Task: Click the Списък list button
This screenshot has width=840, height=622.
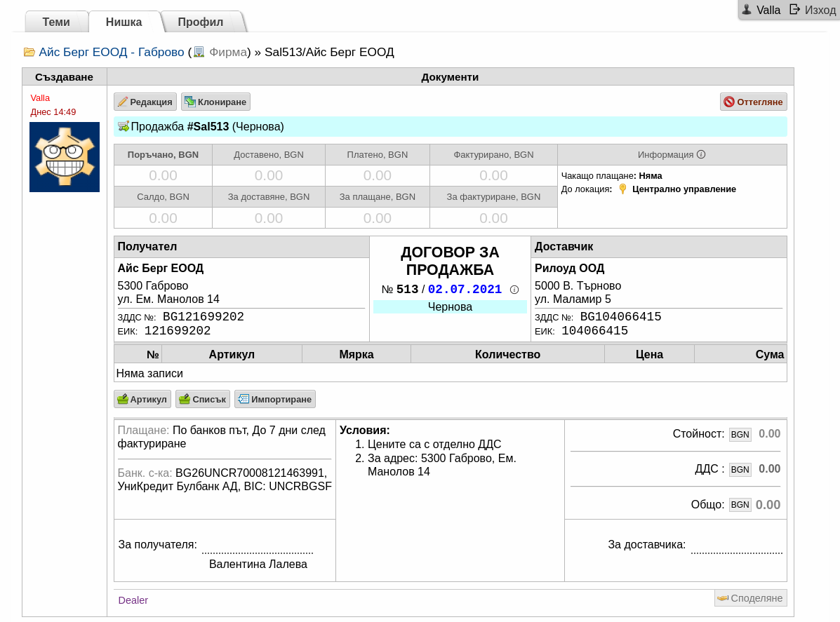Action: [203, 399]
